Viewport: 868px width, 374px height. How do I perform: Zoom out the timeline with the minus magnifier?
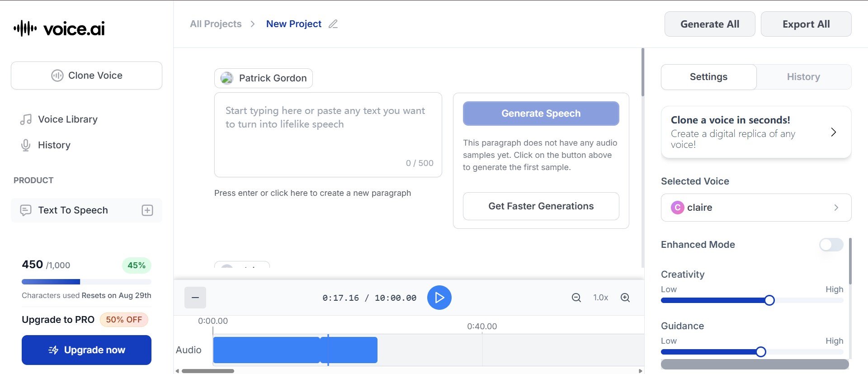(x=576, y=298)
